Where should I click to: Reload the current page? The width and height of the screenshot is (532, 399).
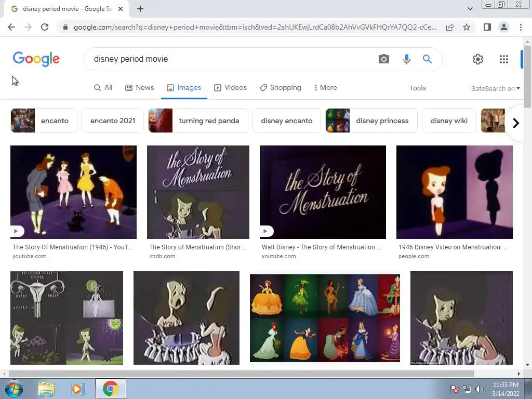point(45,27)
